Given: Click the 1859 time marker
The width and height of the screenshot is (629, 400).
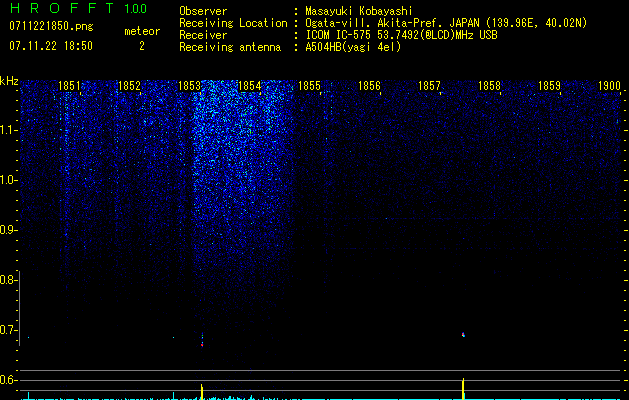Looking at the screenshot, I should pos(549,86).
